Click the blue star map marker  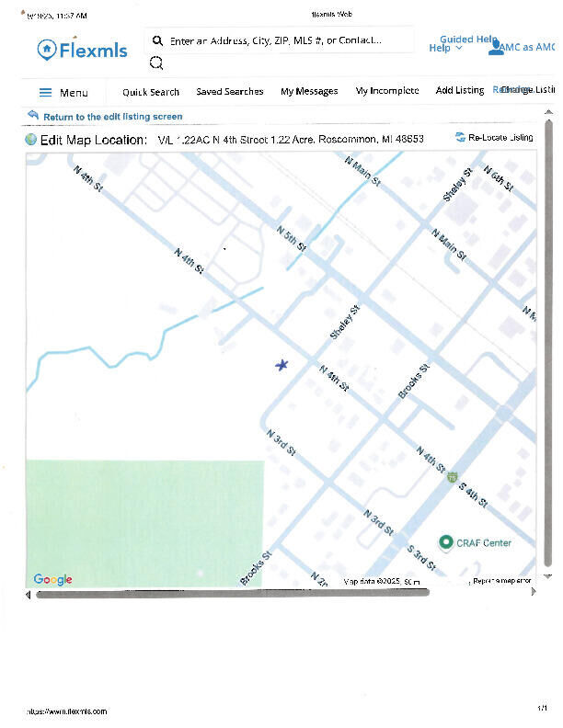click(281, 366)
